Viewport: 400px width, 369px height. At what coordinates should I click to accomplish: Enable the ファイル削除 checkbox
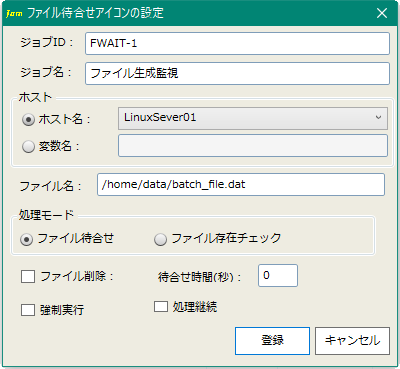[x=28, y=277]
